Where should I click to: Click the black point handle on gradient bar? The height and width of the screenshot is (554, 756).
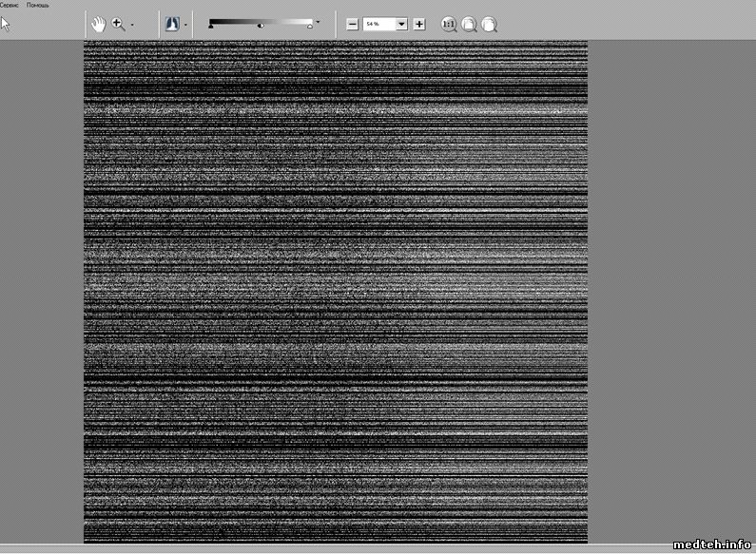click(x=211, y=28)
